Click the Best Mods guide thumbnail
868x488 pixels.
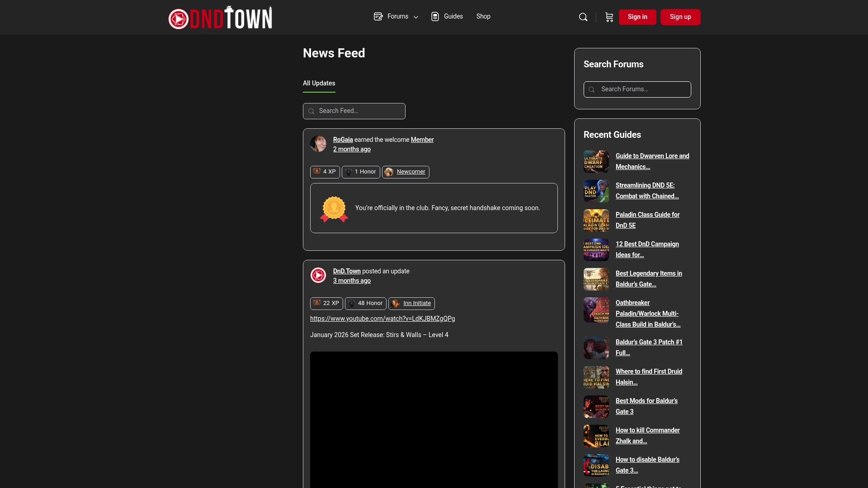pos(596,407)
